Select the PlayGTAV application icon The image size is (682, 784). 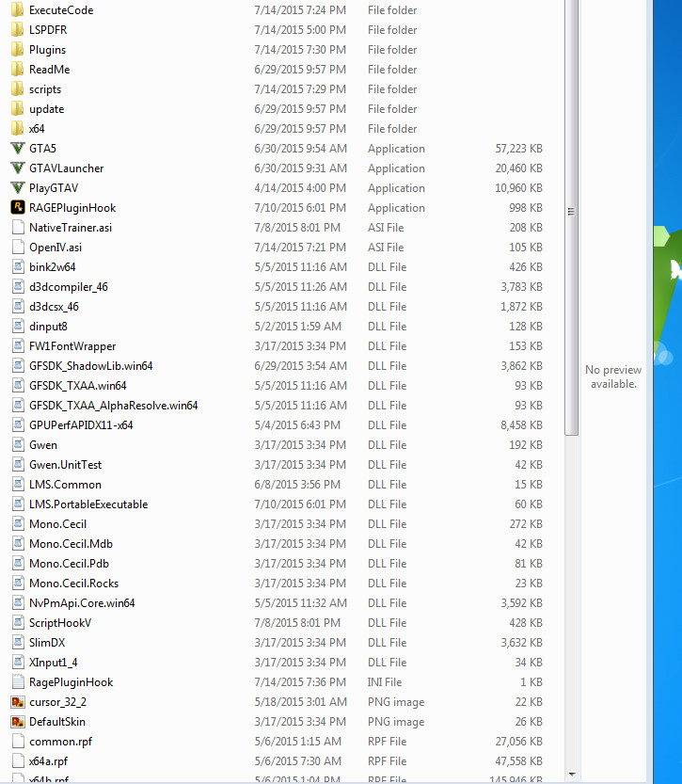(18, 188)
